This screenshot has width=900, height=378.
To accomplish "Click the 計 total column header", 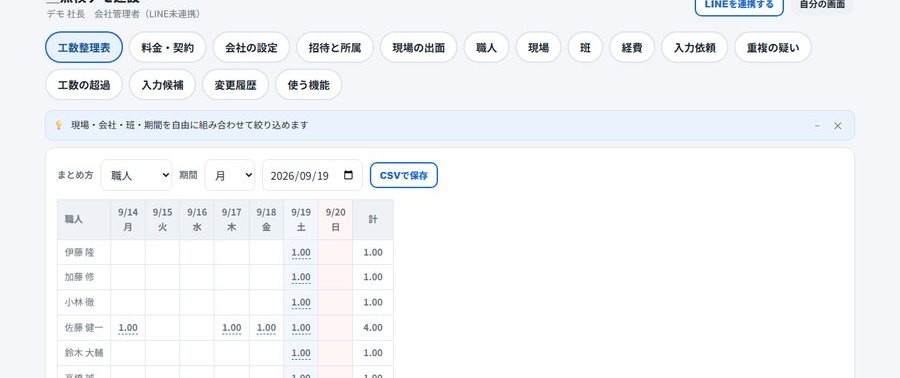I will click(x=373, y=220).
